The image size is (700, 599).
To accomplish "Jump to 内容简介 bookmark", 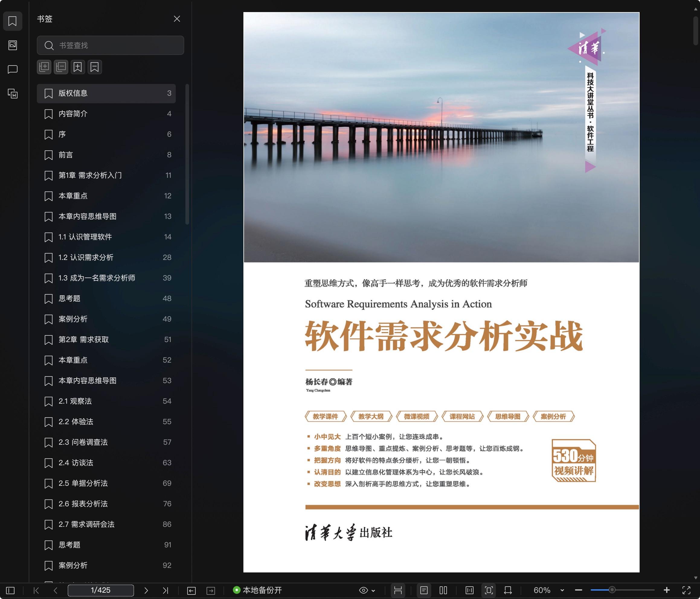I will [106, 114].
